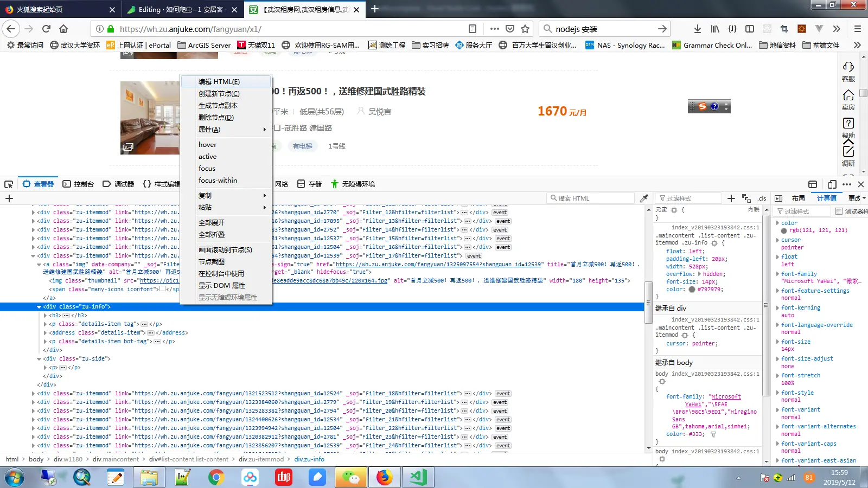Expand the 属性(A) submenu arrow
868x488 pixels.
264,130
